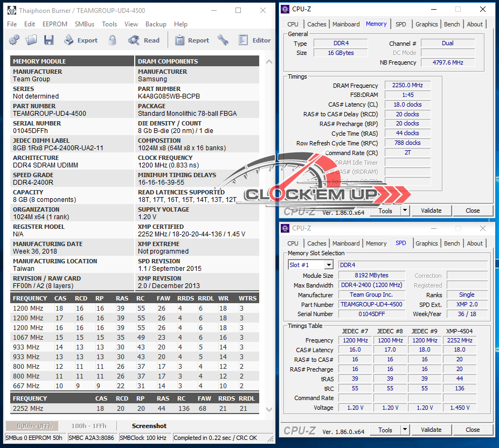
Task: Open the SMBus menu
Action: coord(85,24)
